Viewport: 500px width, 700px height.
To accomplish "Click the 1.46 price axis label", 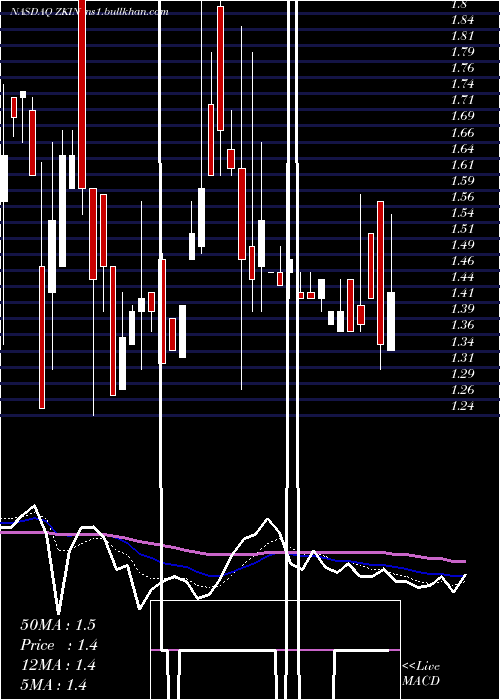I will click(462, 261).
